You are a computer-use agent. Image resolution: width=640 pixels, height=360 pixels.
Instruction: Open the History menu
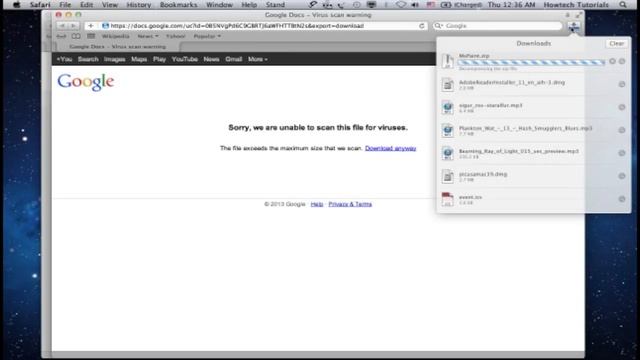pyautogui.click(x=139, y=5)
